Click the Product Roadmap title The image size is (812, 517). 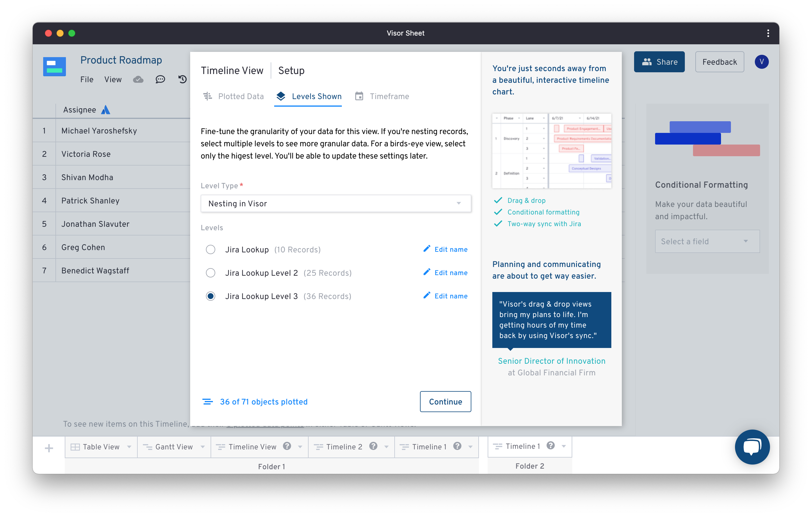coord(121,60)
